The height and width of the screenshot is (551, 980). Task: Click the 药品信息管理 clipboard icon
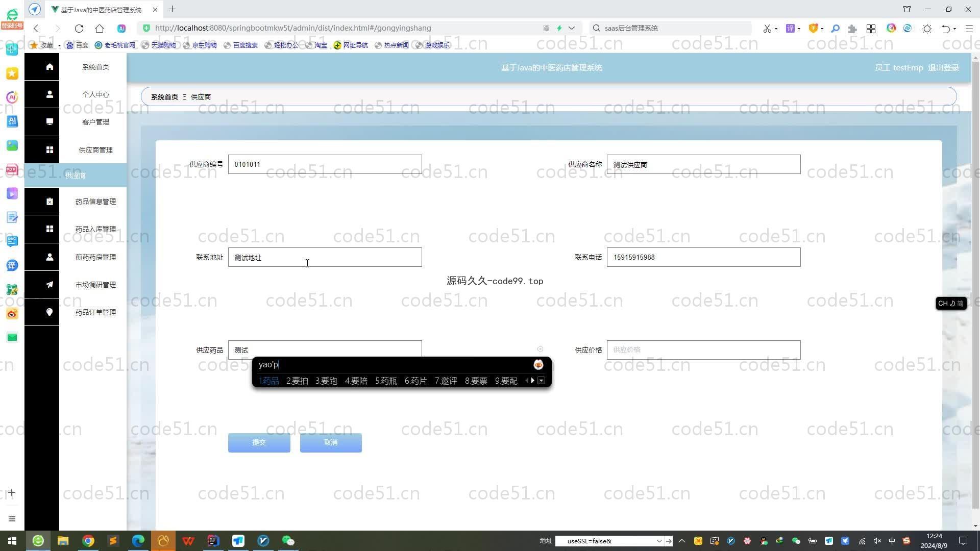[x=50, y=202]
